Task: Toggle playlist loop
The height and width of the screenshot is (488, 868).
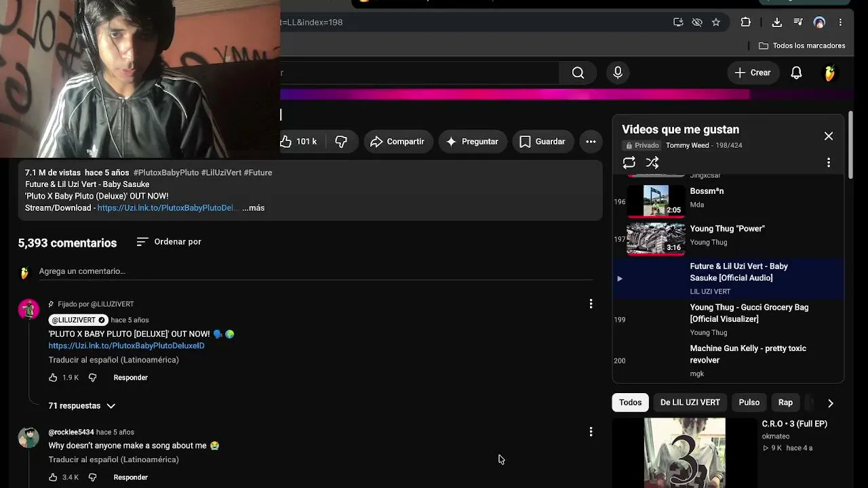Action: point(629,163)
